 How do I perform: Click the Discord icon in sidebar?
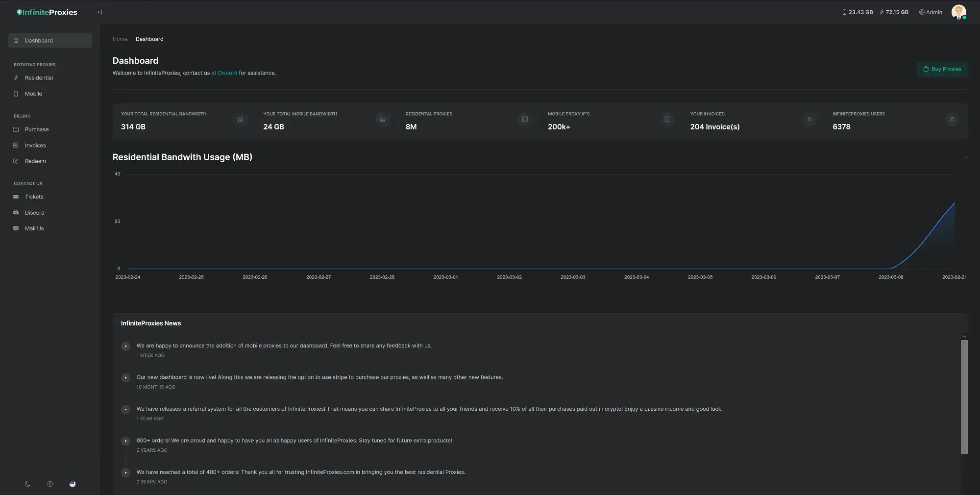pyautogui.click(x=16, y=213)
